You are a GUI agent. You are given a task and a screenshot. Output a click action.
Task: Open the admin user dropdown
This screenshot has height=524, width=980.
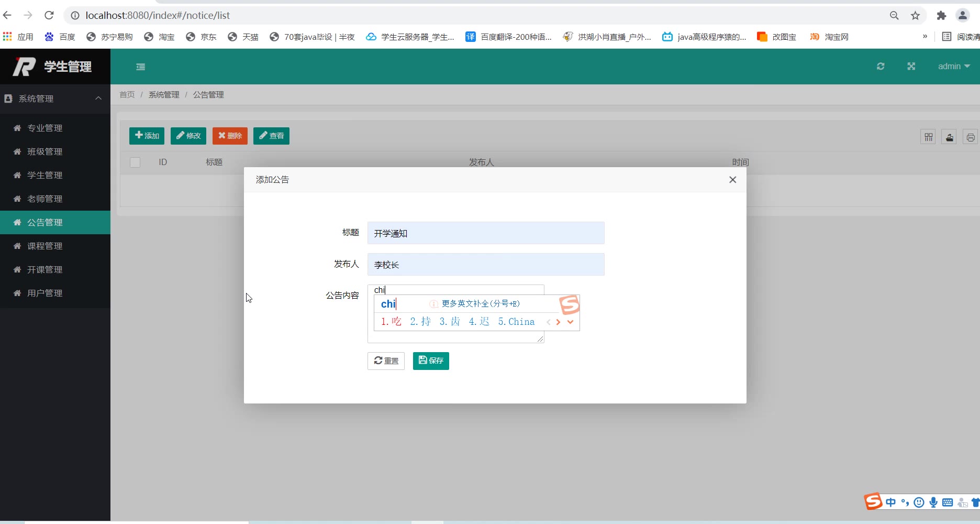click(x=954, y=66)
